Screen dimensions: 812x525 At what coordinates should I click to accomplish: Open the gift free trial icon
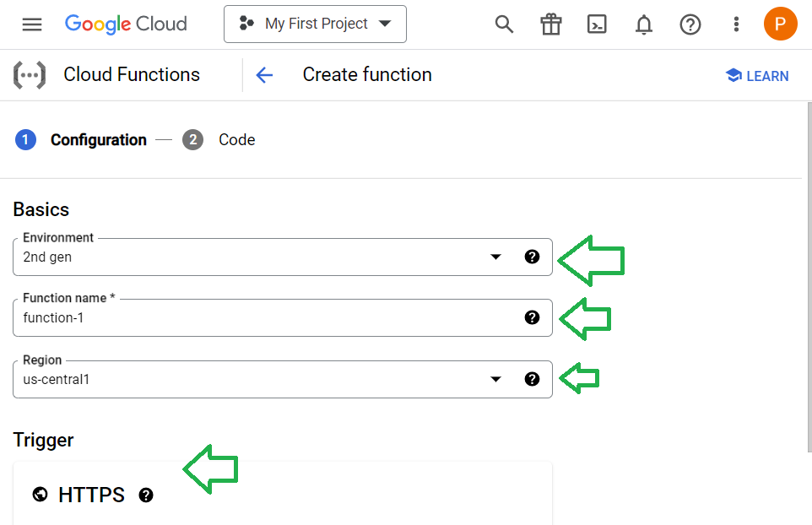(x=551, y=24)
